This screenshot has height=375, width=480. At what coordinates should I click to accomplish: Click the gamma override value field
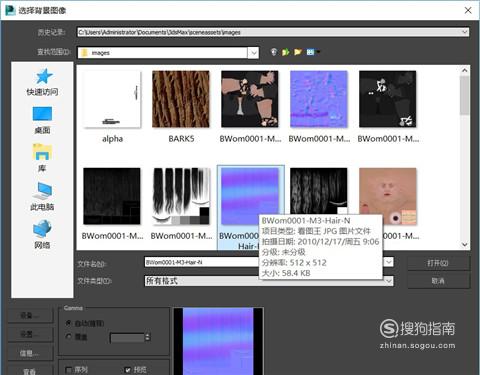tap(127, 338)
